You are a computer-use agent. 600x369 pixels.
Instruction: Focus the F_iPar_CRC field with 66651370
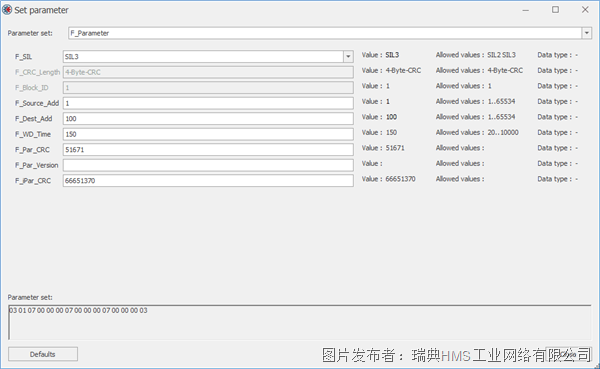(x=208, y=181)
